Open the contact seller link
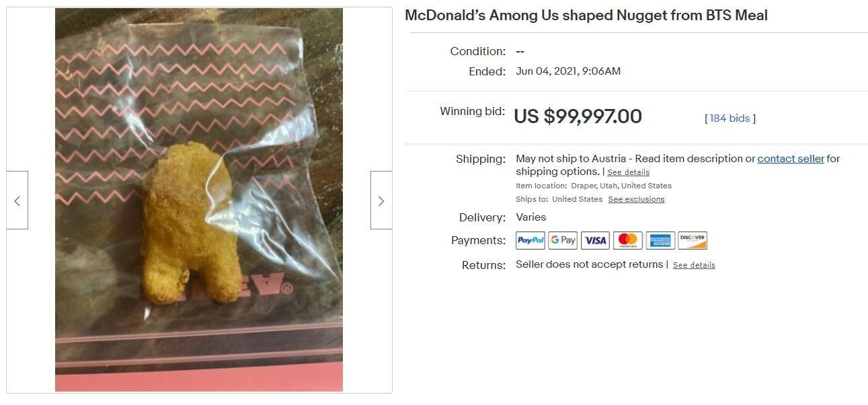This screenshot has width=868, height=405. point(791,159)
